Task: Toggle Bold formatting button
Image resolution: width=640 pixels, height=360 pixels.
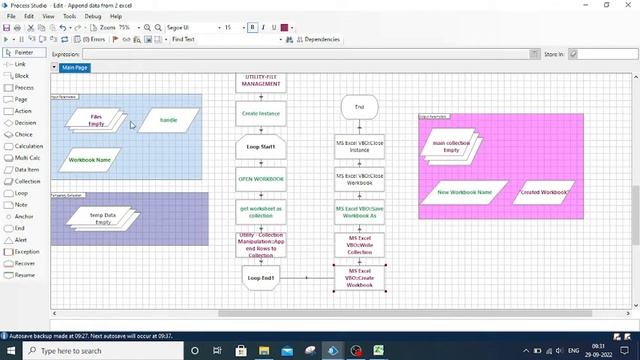Action: (x=252, y=28)
